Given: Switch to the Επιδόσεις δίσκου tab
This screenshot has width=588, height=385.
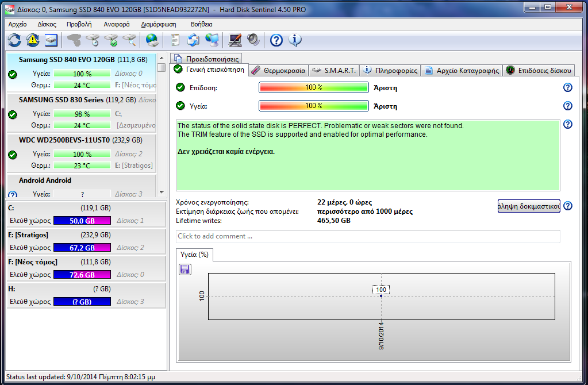Looking at the screenshot, I should click(x=539, y=71).
